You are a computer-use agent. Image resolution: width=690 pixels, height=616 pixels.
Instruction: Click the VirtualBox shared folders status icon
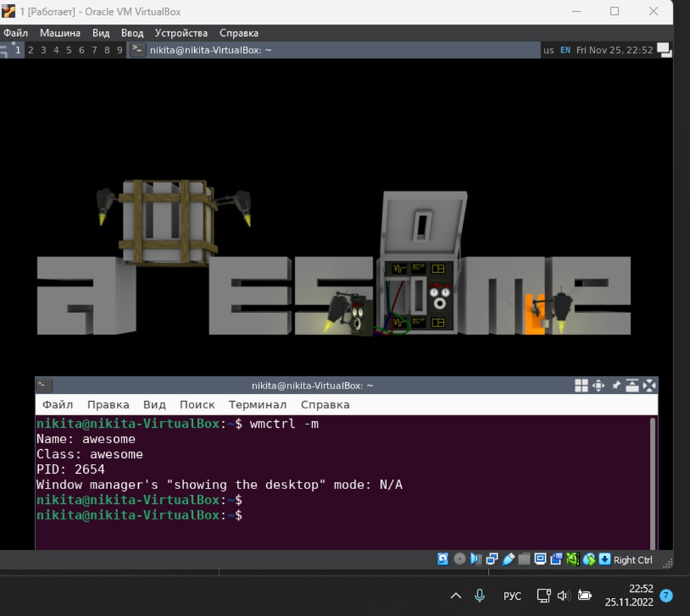tap(524, 559)
